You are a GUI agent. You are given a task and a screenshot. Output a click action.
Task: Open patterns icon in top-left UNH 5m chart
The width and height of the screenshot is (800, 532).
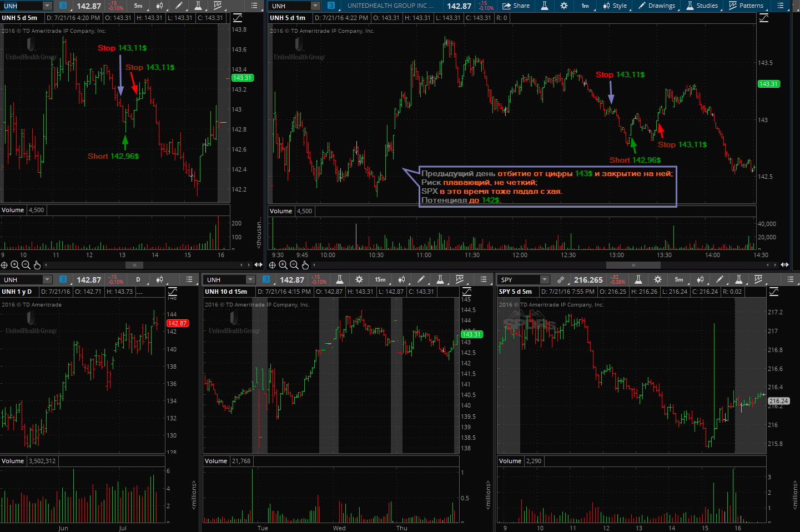218,6
